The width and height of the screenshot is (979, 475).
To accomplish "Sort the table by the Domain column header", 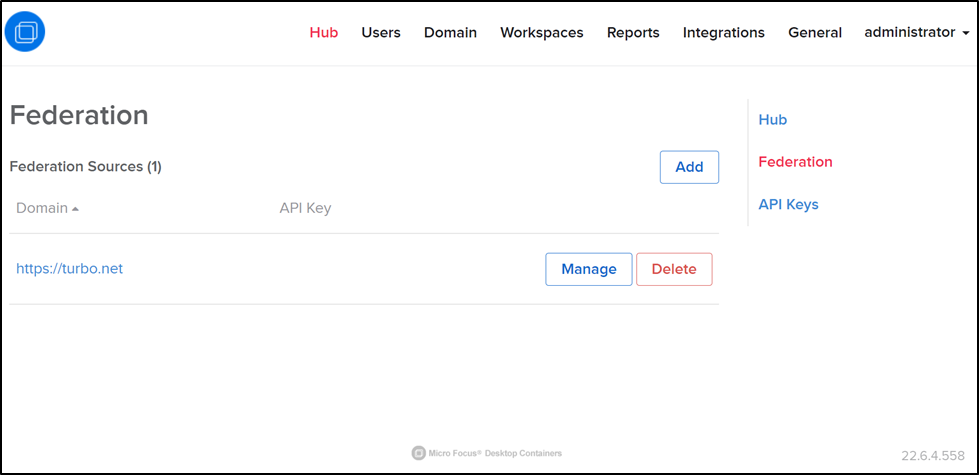I will [42, 208].
